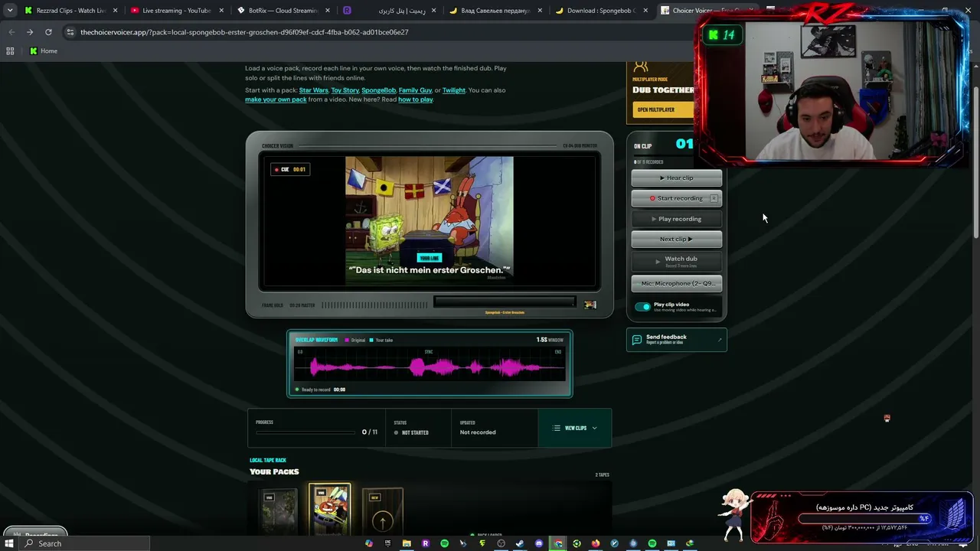Follow the 'how to play' link
Image resolution: width=980 pixels, height=551 pixels.
[415, 99]
